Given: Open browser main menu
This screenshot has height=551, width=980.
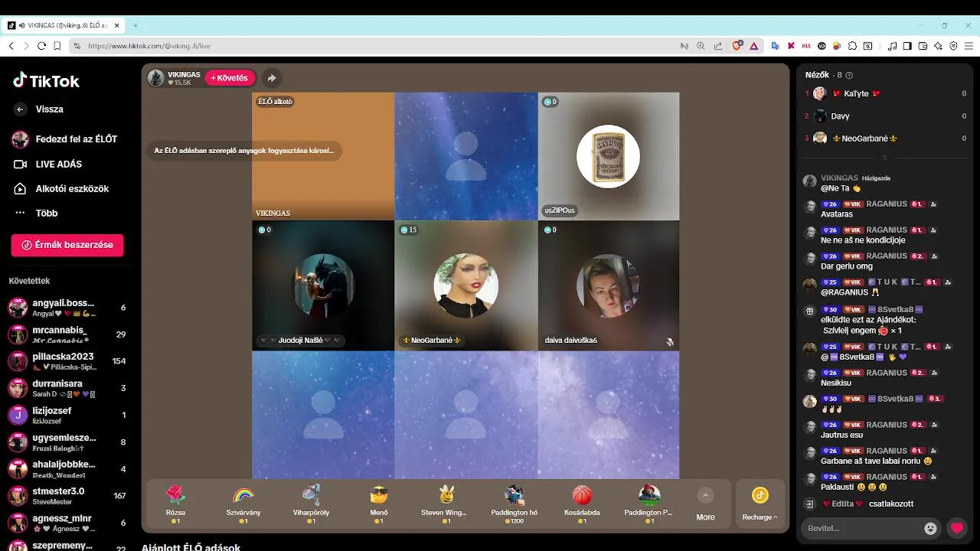Looking at the screenshot, I should pyautogui.click(x=968, y=46).
